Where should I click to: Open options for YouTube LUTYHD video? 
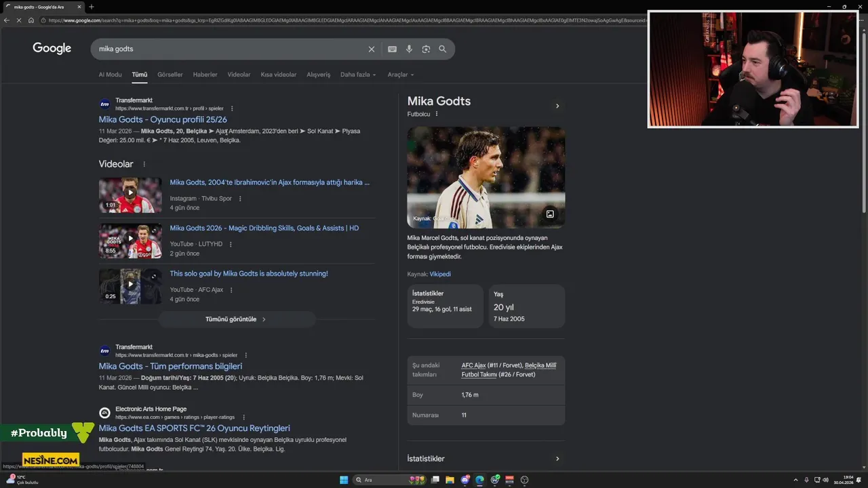coord(231,244)
